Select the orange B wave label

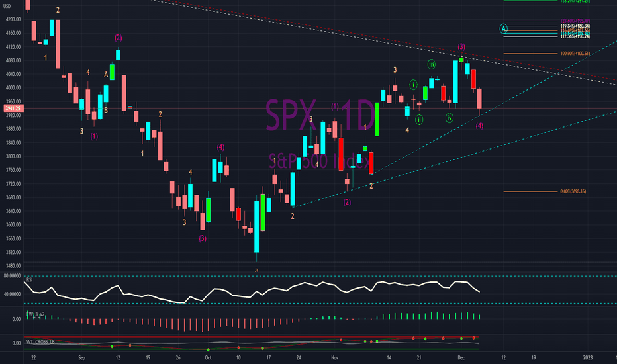[106, 110]
